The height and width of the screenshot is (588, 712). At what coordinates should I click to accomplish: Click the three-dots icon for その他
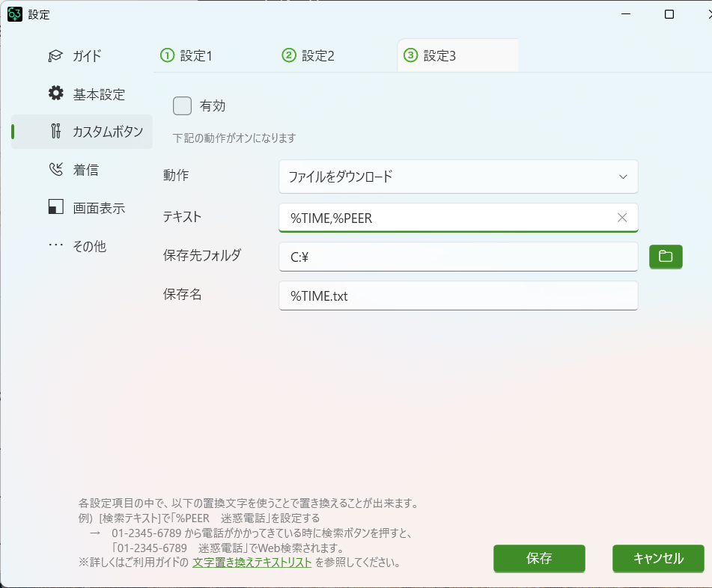(x=55, y=246)
